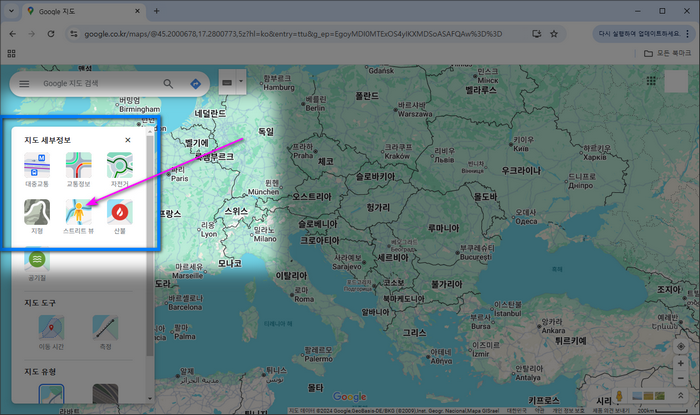Screen dimensions: 700x415
Task: Open a new browser tab
Action: 156,11
